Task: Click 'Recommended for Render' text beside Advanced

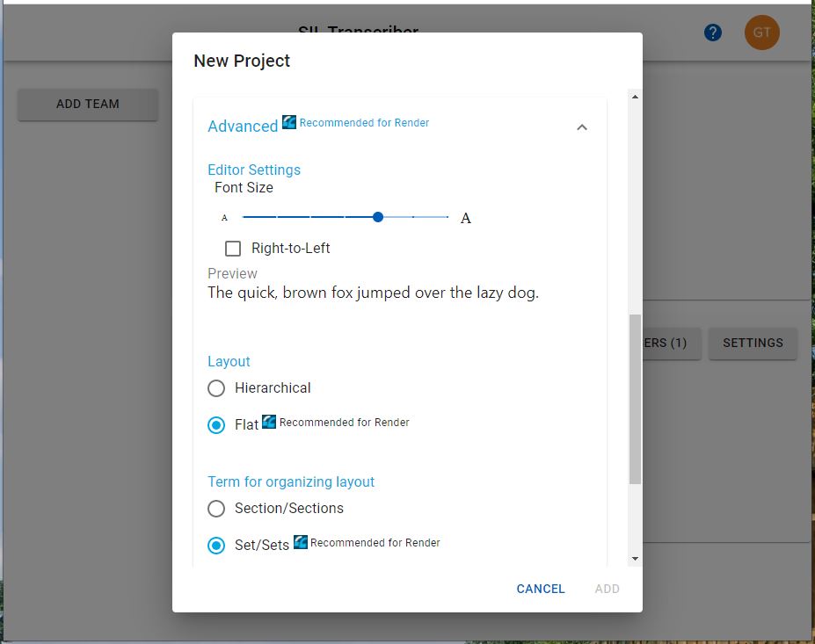Action: pyautogui.click(x=364, y=123)
